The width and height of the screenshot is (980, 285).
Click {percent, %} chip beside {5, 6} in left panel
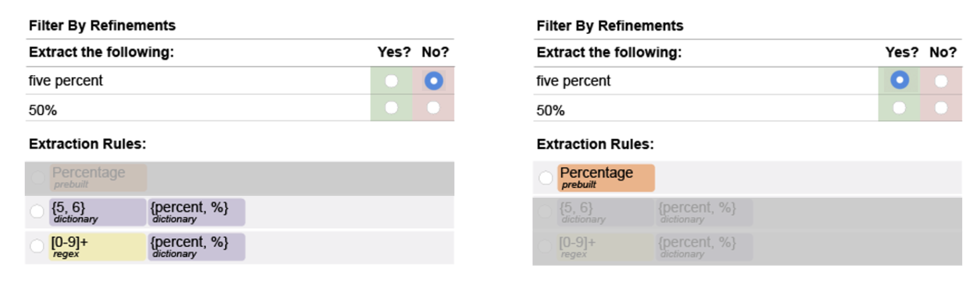click(196, 212)
